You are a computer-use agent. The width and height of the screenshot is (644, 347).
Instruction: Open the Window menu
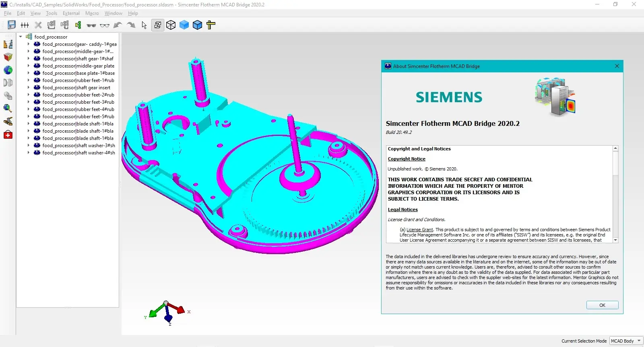pyautogui.click(x=114, y=13)
